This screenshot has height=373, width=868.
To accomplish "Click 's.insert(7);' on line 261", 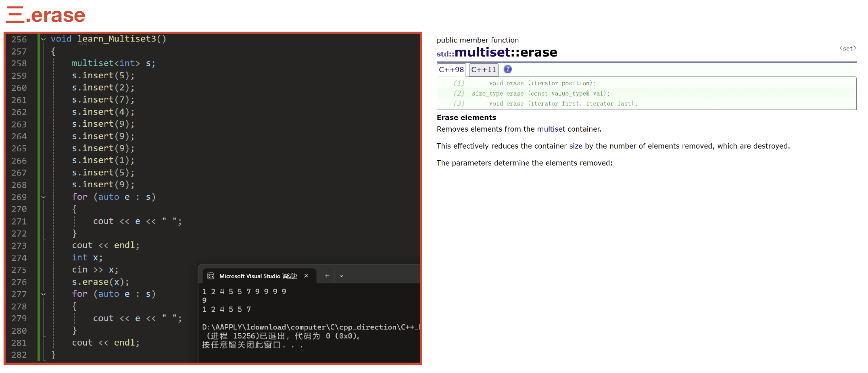I will pyautogui.click(x=103, y=100).
